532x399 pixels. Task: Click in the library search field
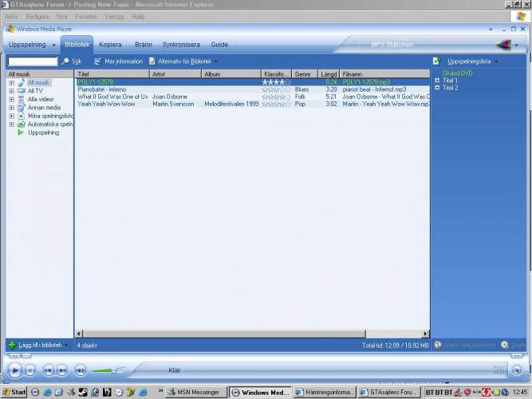point(33,61)
